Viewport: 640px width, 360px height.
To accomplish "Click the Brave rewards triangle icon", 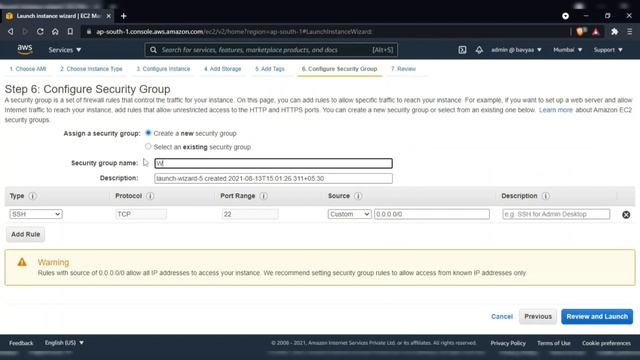I will (596, 31).
